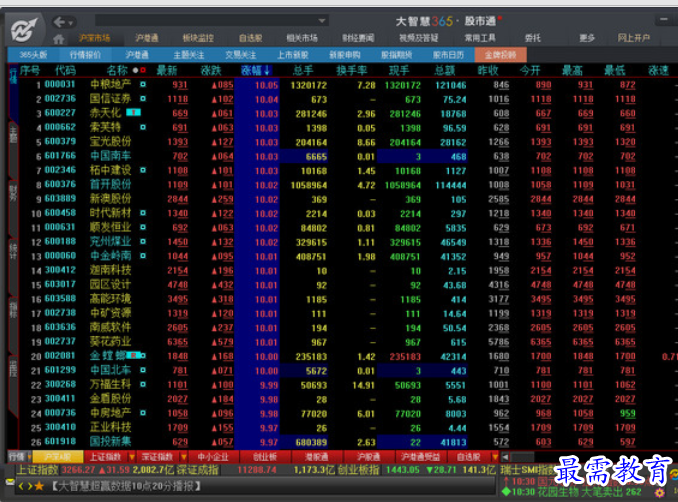Click the info square icon beside 中粮地产

coord(143,84)
